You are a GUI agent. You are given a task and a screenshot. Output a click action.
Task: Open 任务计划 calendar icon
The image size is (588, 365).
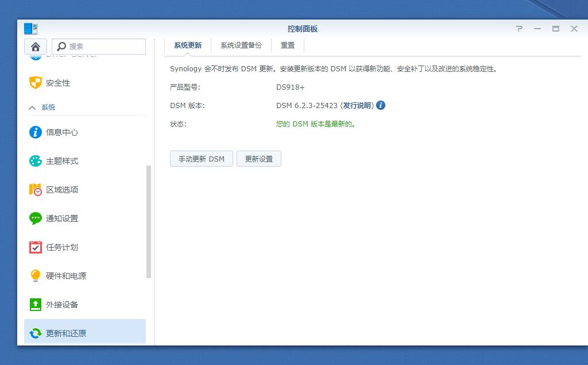pos(36,247)
